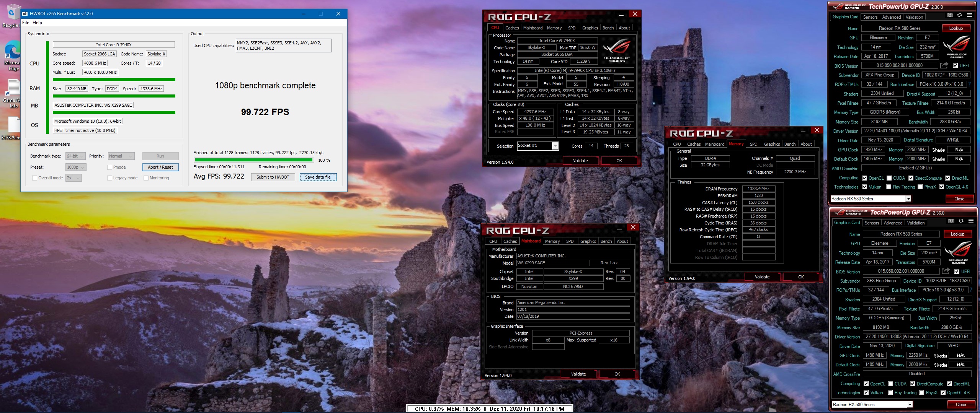Open the Priority Normal dropdown
The width and height of the screenshot is (980, 413).
pyautogui.click(x=121, y=156)
